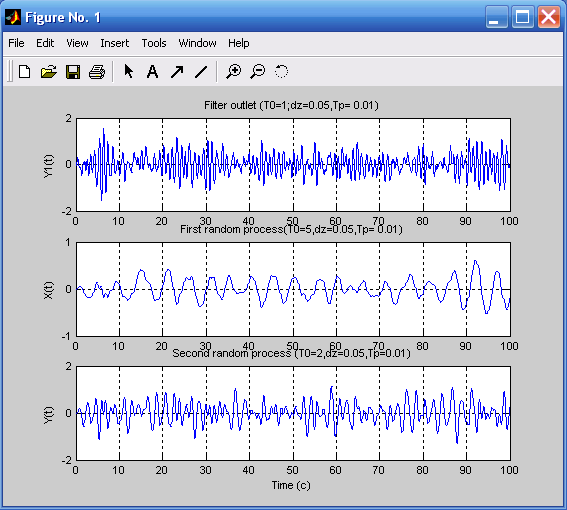567x510 pixels.
Task: Save the figure using the floppy disk icon
Action: [x=73, y=71]
